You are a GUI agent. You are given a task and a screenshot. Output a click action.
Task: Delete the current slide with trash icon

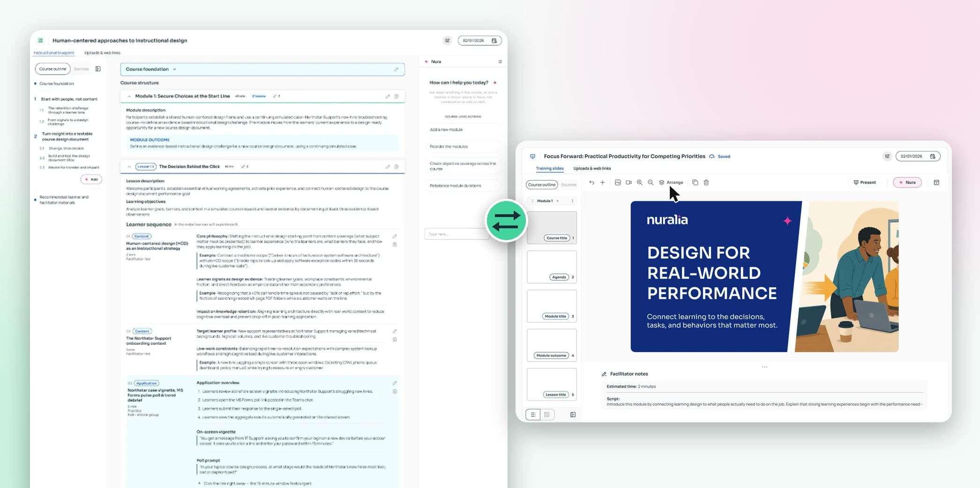click(x=706, y=182)
